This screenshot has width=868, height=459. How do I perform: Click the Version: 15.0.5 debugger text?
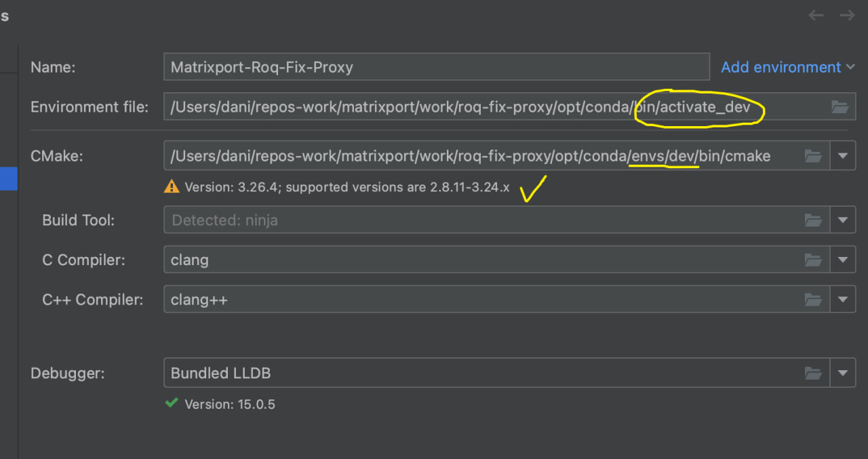click(230, 404)
